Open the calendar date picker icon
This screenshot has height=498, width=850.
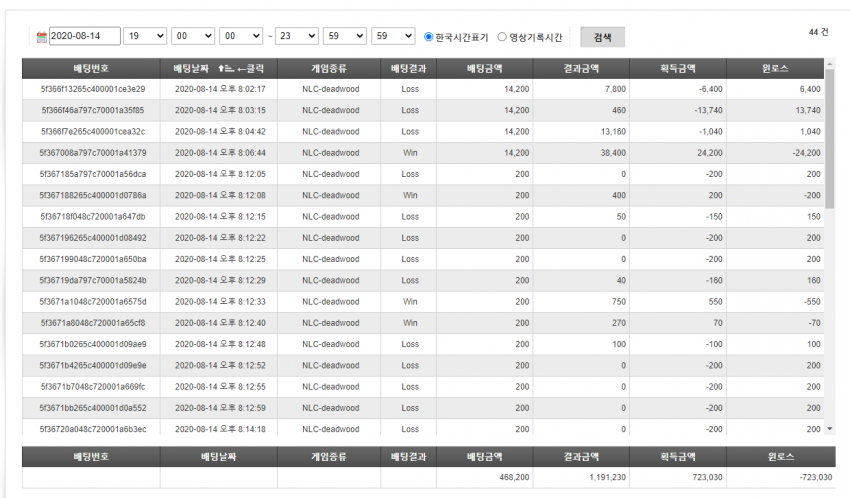(41, 37)
